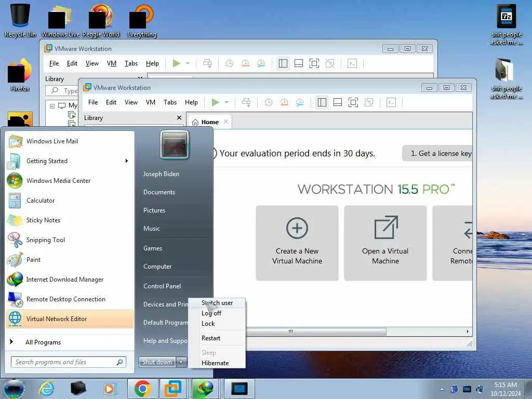Enter full screen mode icon in front VMware window
532x399 pixels.
(x=353, y=102)
